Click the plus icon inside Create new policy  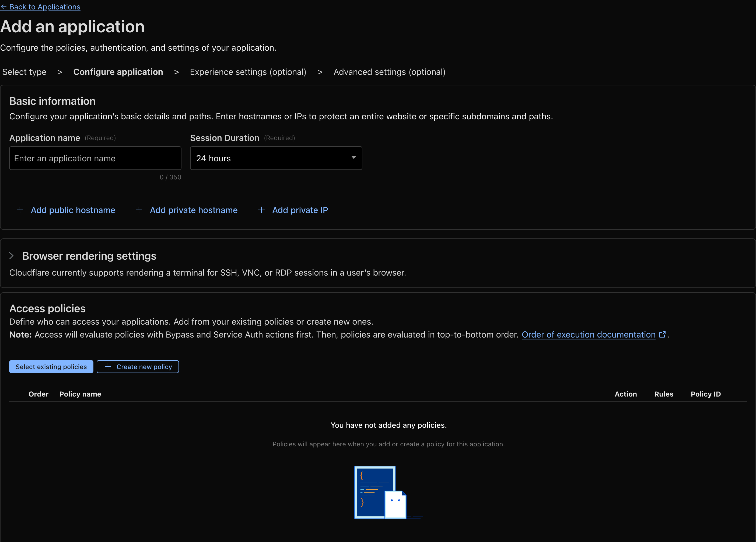[108, 367]
